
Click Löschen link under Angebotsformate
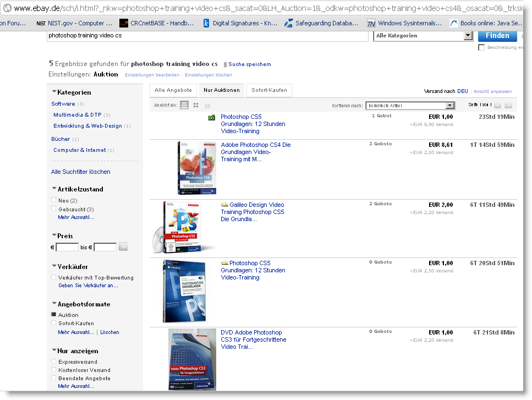pyautogui.click(x=109, y=332)
